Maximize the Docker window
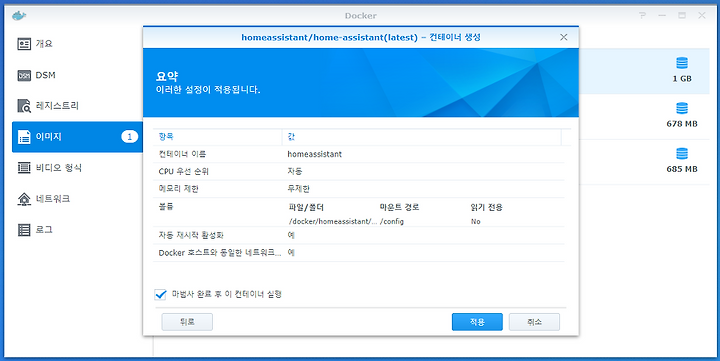 682,16
